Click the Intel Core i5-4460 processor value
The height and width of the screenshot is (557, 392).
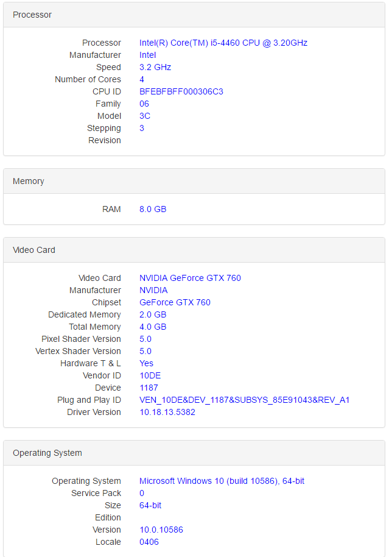[x=223, y=43]
